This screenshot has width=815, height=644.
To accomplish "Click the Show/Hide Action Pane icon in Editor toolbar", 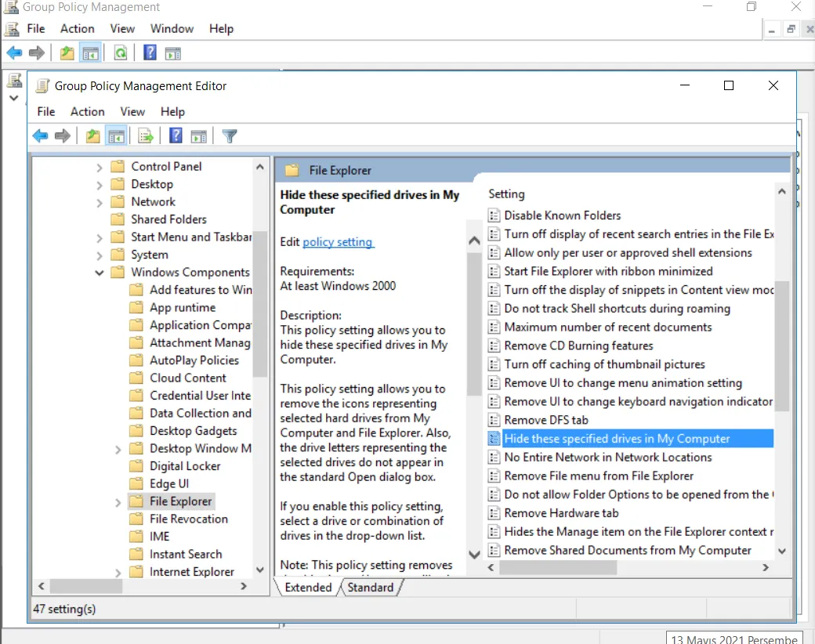I will pyautogui.click(x=199, y=136).
